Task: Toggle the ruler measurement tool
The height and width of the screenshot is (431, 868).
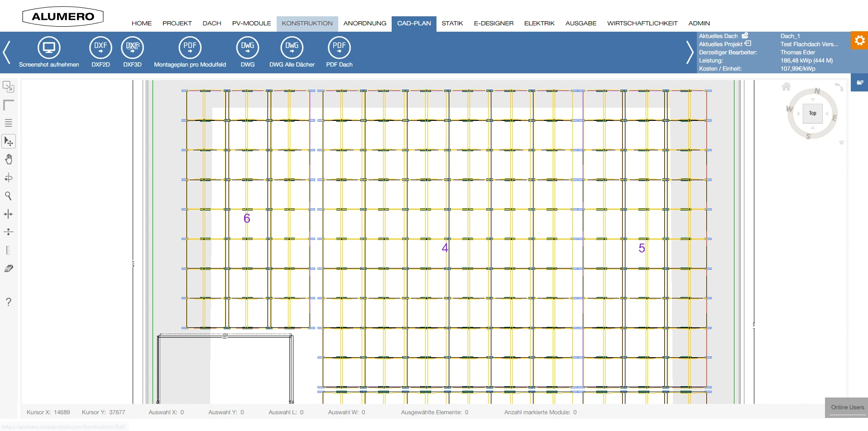Action: point(8,250)
